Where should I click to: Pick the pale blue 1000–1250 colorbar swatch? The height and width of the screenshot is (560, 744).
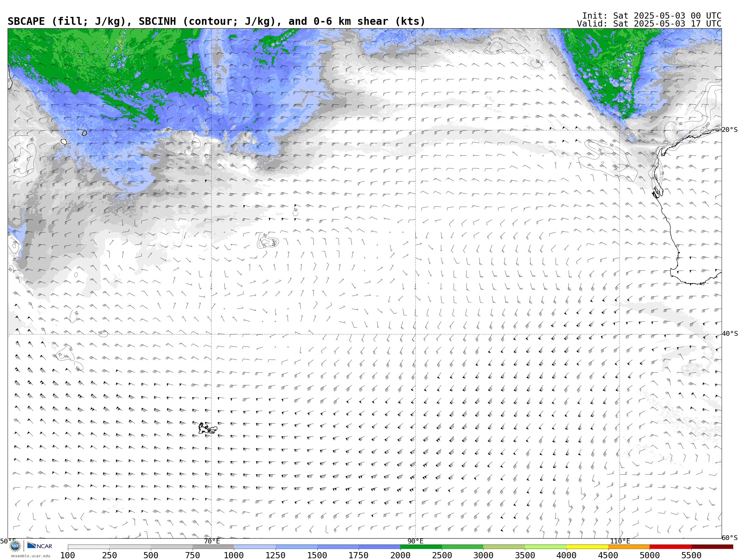[x=255, y=547]
